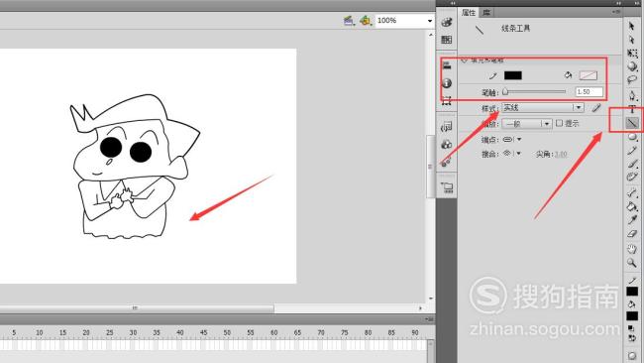Image resolution: width=644 pixels, height=363 pixels.
Task: Select the Hand tool
Action: 632,249
